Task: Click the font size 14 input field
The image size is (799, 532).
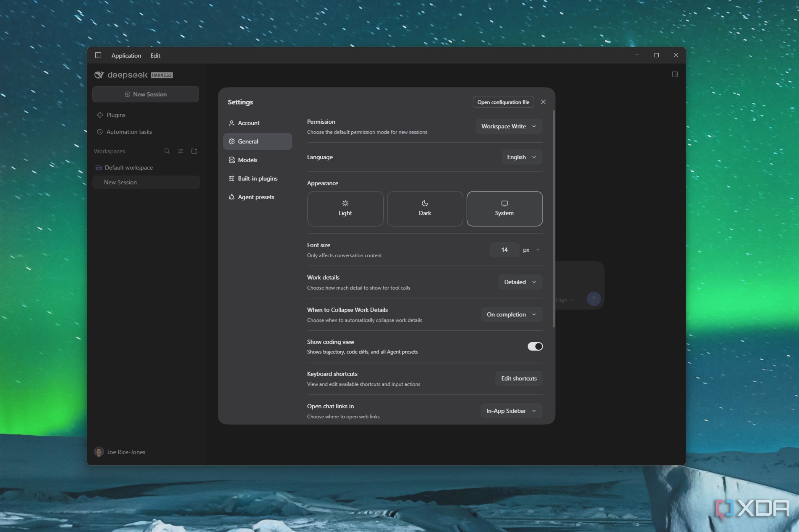Action: tap(504, 250)
